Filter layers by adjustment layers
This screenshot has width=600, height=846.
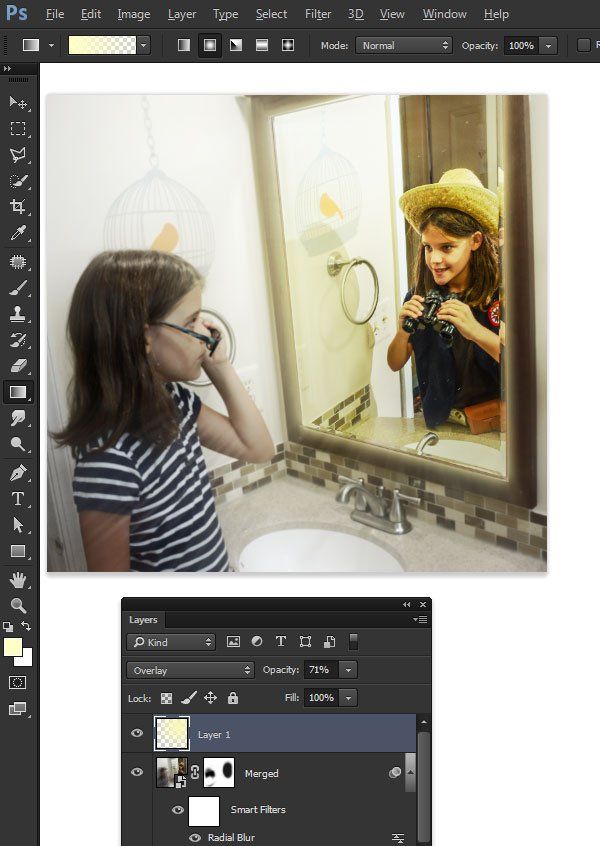(x=257, y=642)
